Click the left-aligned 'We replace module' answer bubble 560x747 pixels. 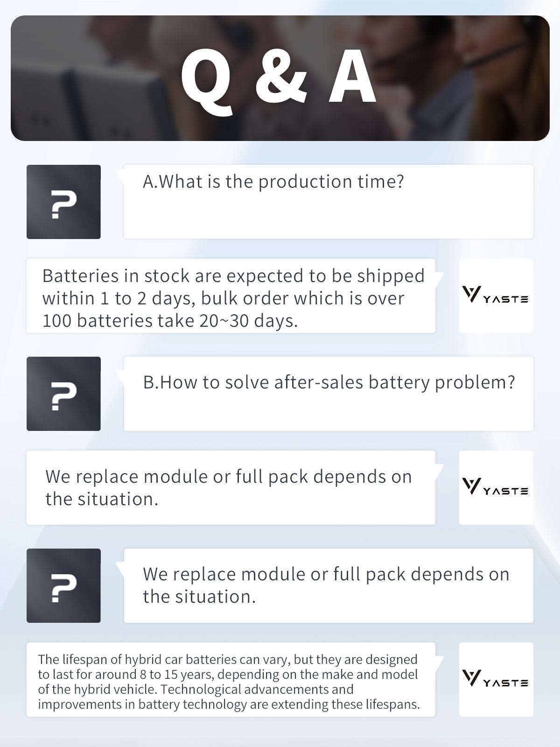(x=231, y=487)
